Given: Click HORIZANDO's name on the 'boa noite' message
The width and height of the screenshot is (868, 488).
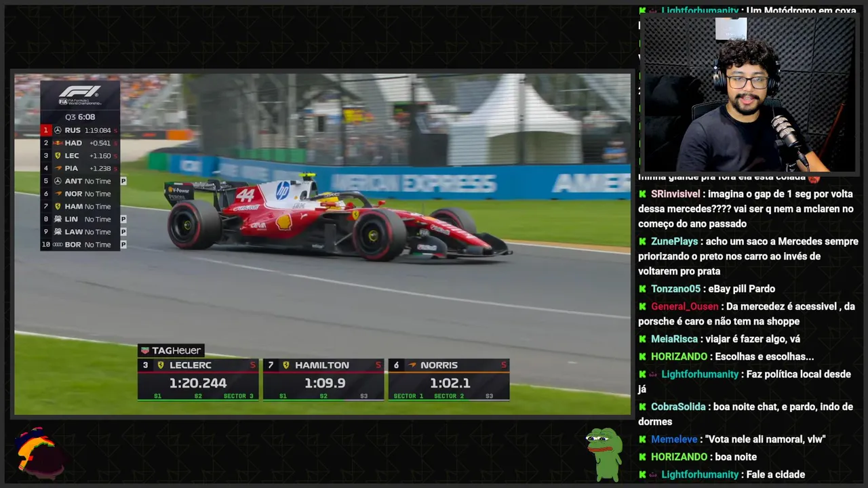Looking at the screenshot, I should (679, 457).
